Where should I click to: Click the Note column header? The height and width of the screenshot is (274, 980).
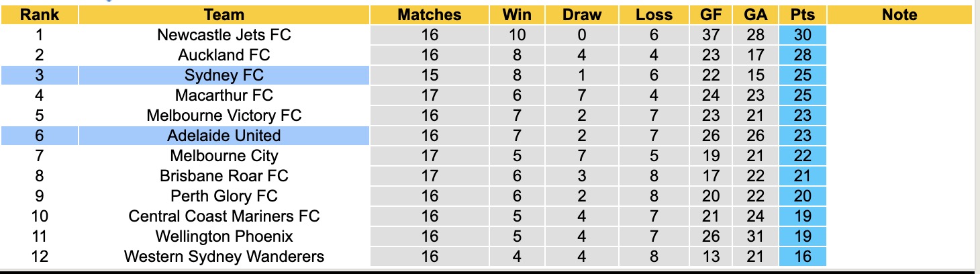899,15
